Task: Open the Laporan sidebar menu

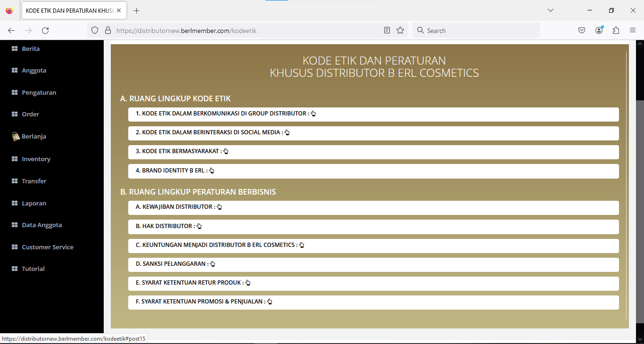Action: point(33,204)
